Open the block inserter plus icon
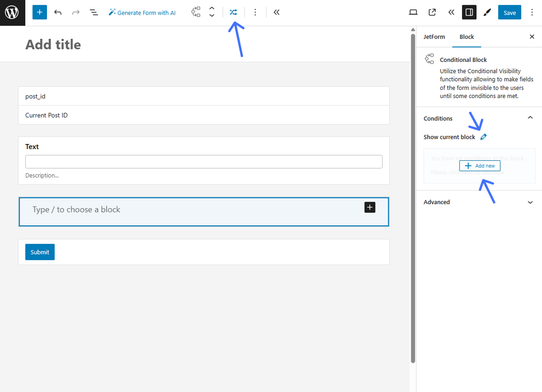The width and height of the screenshot is (542, 392). point(39,12)
